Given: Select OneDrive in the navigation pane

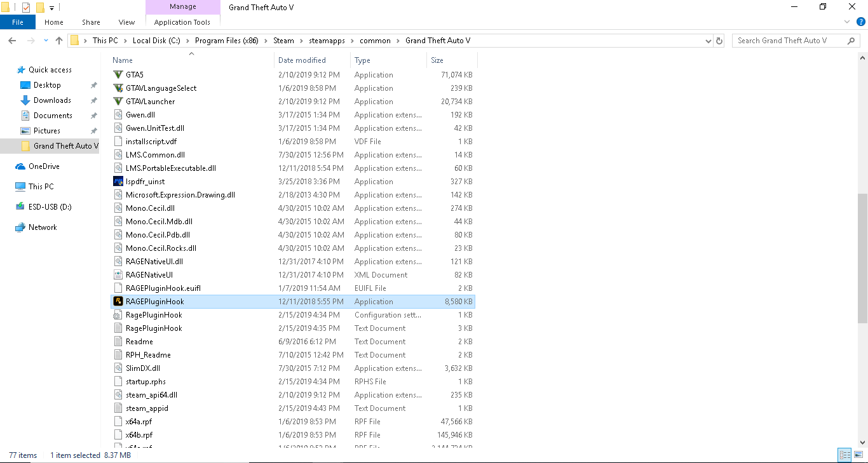Looking at the screenshot, I should [44, 166].
